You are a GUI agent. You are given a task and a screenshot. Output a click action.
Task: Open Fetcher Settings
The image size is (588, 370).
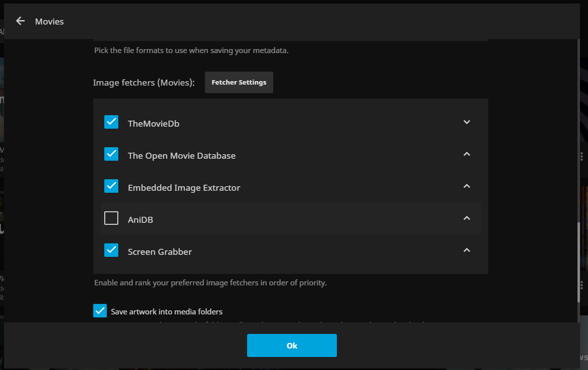(239, 82)
